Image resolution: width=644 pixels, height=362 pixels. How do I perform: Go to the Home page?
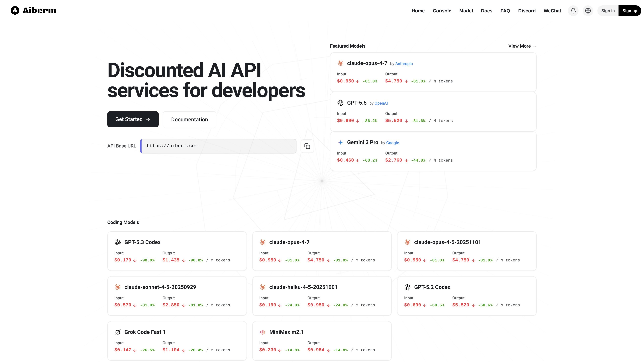418,11
